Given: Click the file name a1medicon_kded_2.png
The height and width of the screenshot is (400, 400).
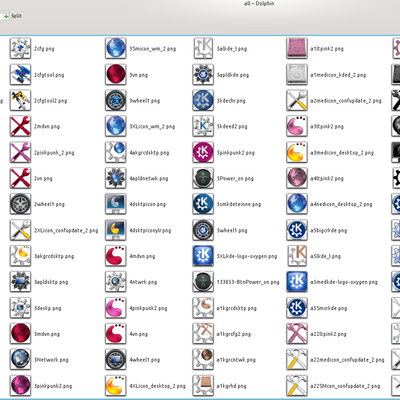Looking at the screenshot, I should click(x=338, y=75).
